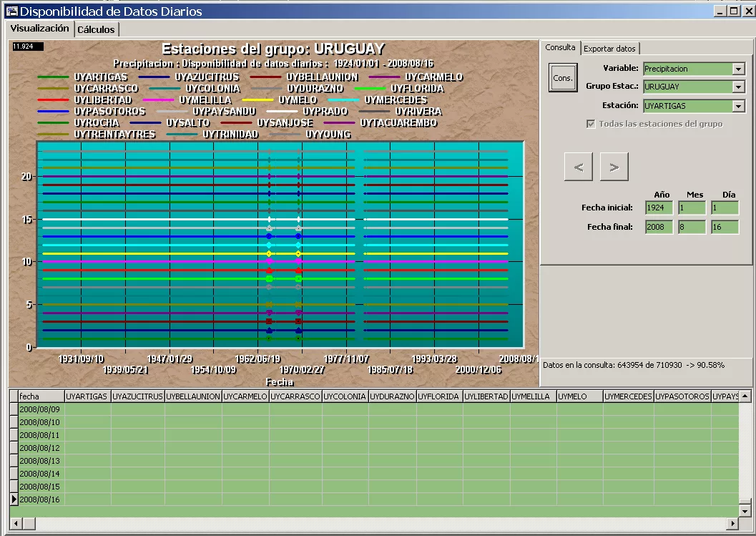756x536 pixels.
Task: Switch to the Cálculos tab
Action: [x=96, y=29]
